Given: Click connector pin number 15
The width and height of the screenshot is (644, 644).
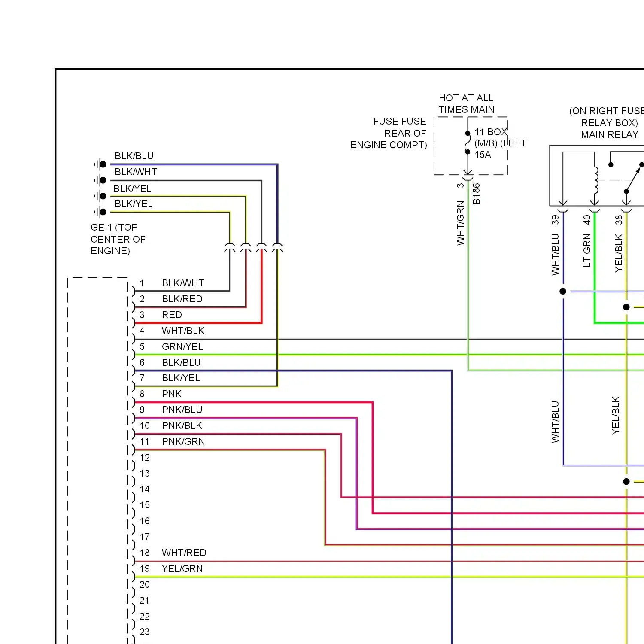Looking at the screenshot, I should tap(145, 505).
